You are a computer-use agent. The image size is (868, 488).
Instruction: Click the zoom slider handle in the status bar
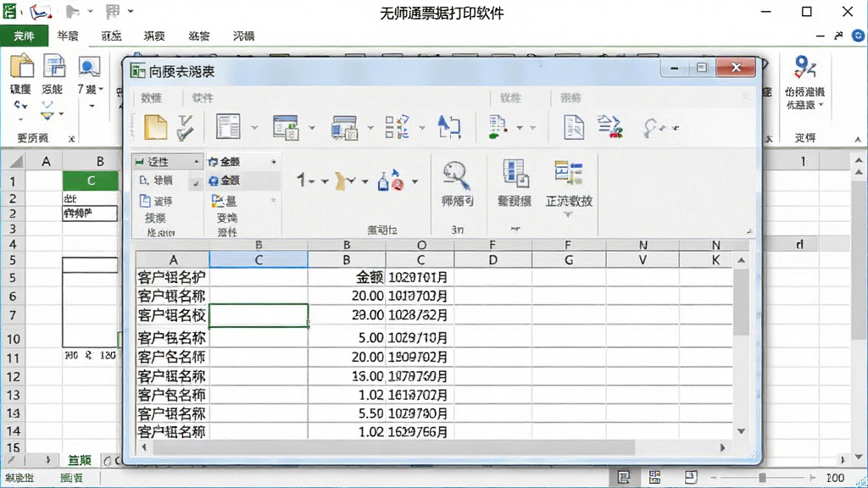point(762,478)
